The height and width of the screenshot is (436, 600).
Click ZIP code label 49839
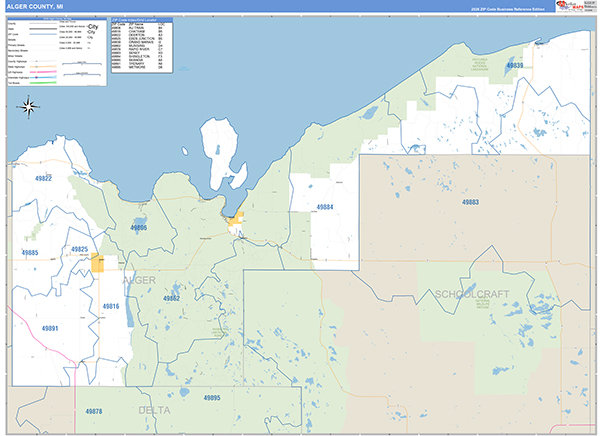coord(515,65)
